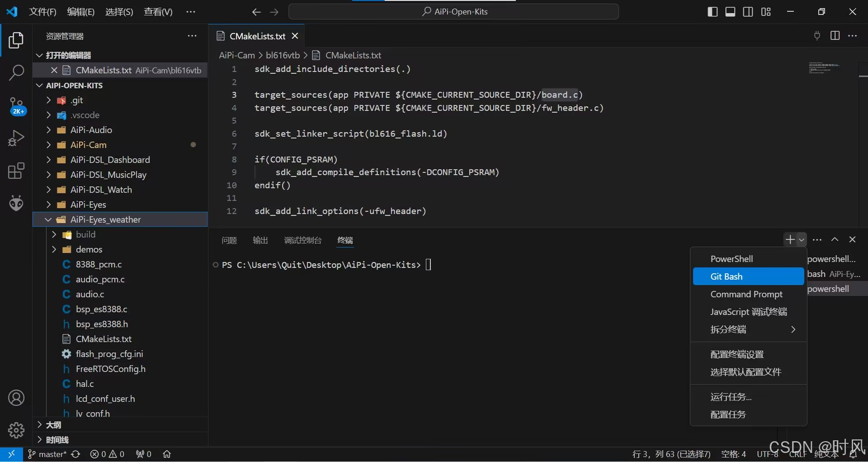The image size is (868, 462).
Task: Open the overflow menu ellipsis in menu bar
Action: (191, 12)
